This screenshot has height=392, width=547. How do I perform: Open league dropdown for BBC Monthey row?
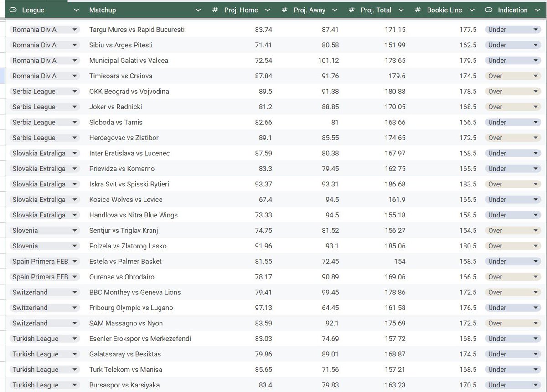point(74,293)
